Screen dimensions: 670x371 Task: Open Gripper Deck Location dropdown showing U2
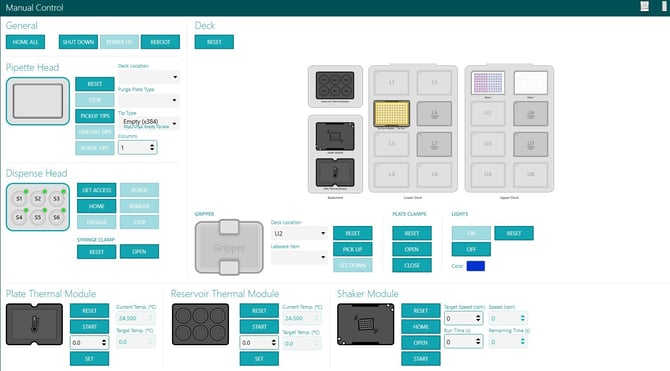[x=299, y=233]
